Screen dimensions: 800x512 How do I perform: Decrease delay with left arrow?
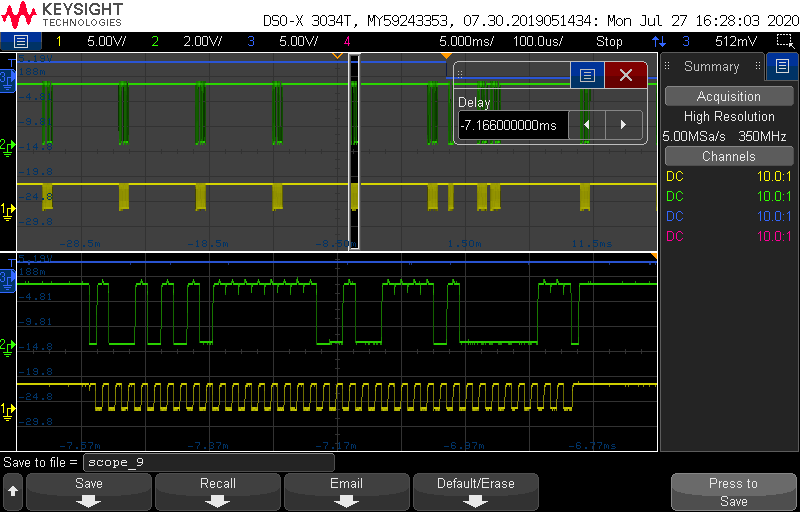(587, 125)
